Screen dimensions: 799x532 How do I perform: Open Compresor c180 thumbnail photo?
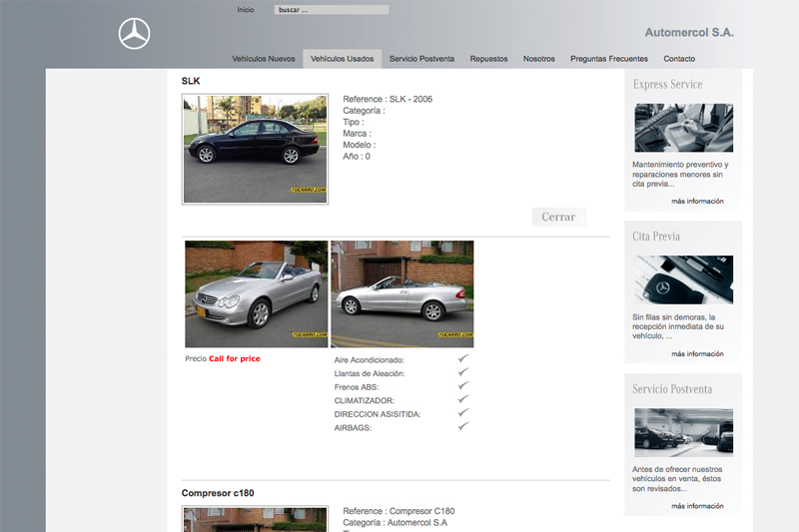click(x=255, y=519)
